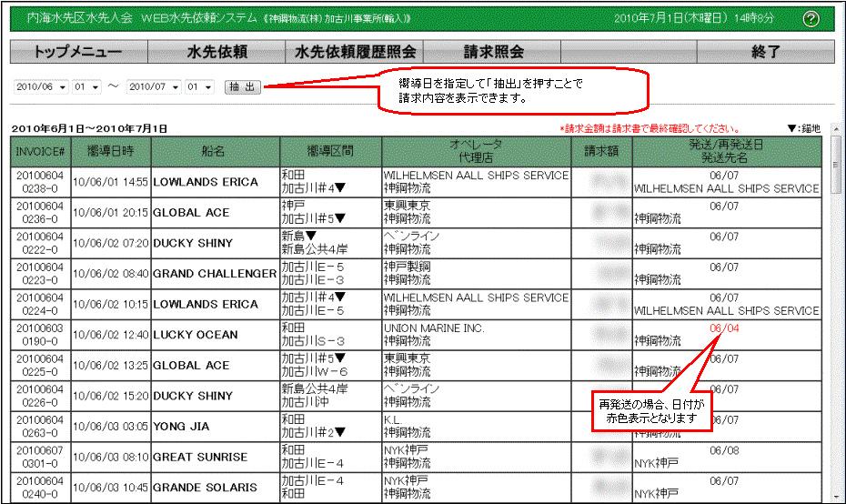Go to the 水先依頼 page

click(217, 52)
